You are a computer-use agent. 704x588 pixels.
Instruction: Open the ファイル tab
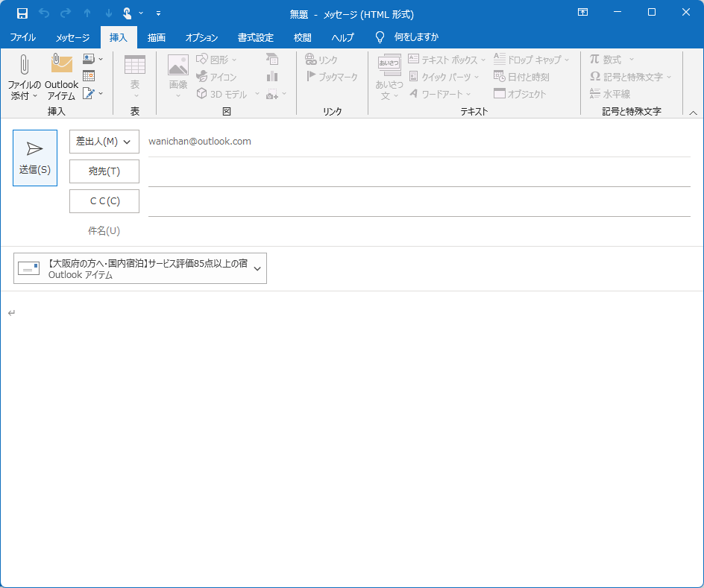click(x=23, y=38)
